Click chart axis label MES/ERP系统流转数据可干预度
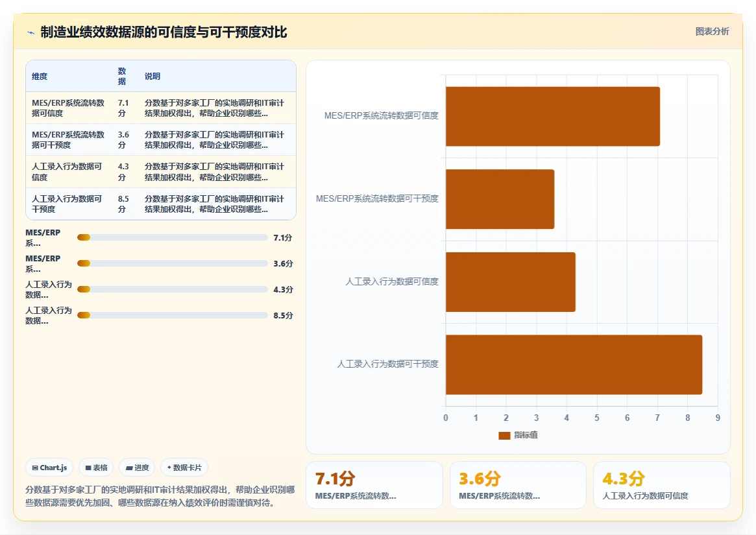The height and width of the screenshot is (535, 756). pyautogui.click(x=377, y=198)
